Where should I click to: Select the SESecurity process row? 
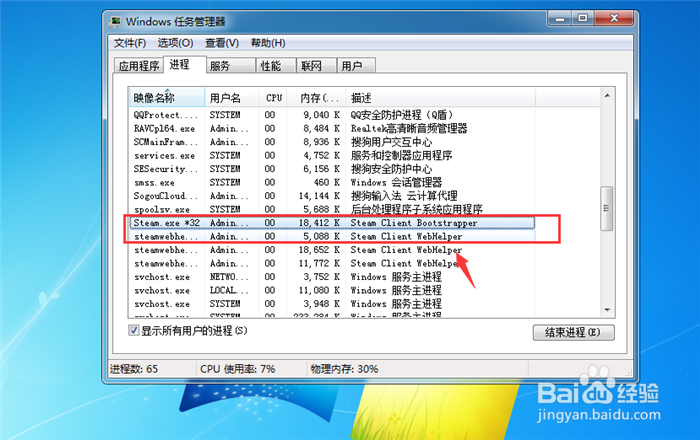[x=332, y=169]
